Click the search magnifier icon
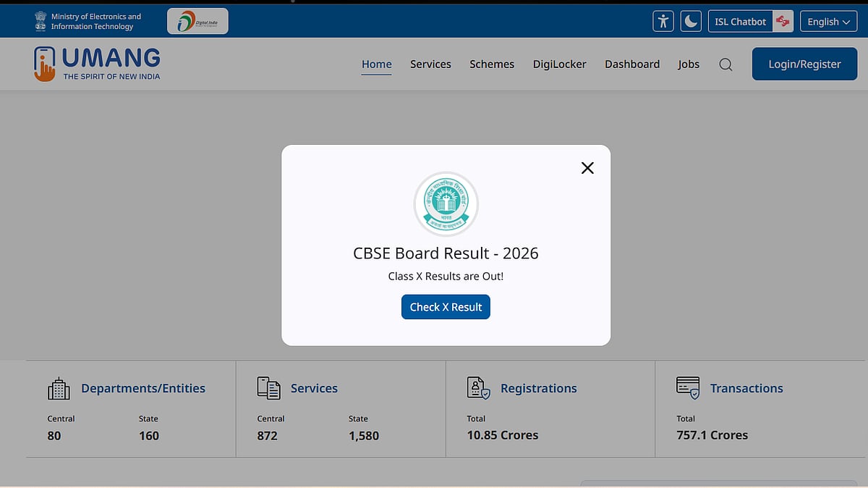Image resolution: width=868 pixels, height=488 pixels. 726,64
